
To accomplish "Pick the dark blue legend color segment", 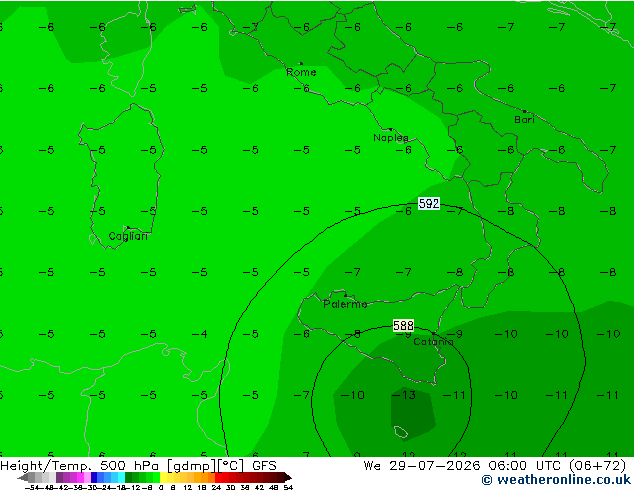I will click(94, 478).
